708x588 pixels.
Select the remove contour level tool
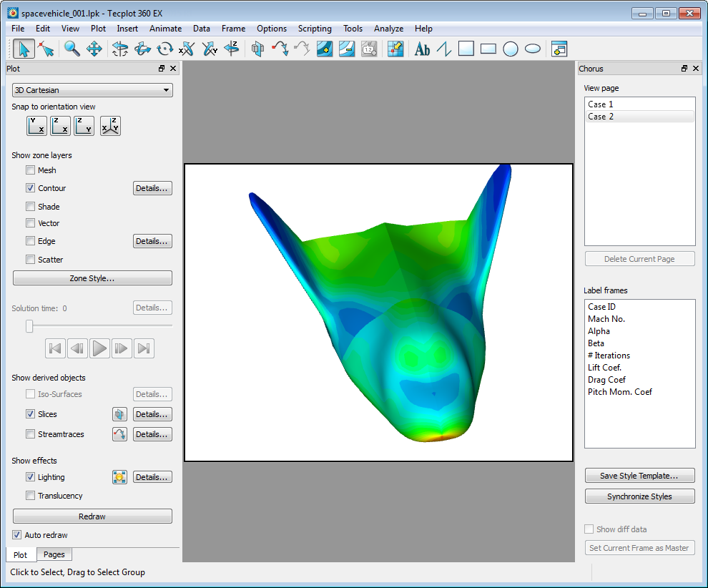click(347, 49)
